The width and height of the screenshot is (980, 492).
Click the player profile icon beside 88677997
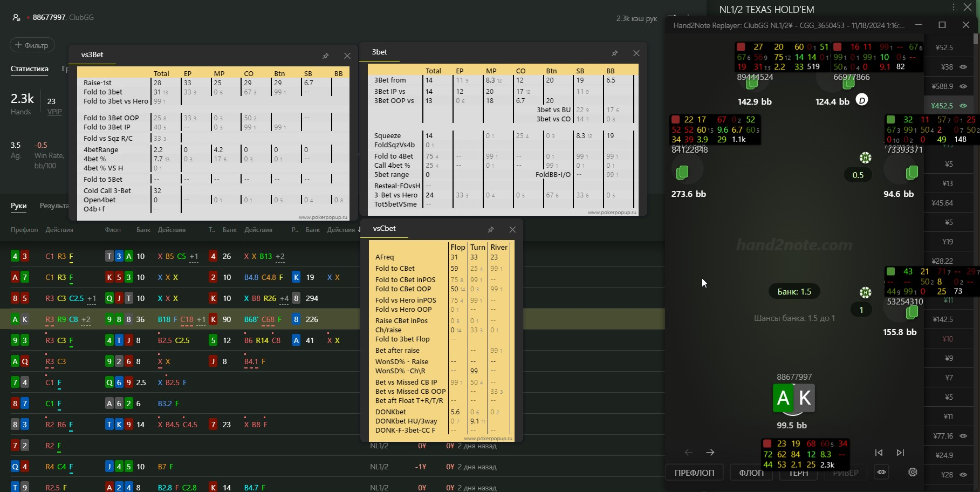16,17
